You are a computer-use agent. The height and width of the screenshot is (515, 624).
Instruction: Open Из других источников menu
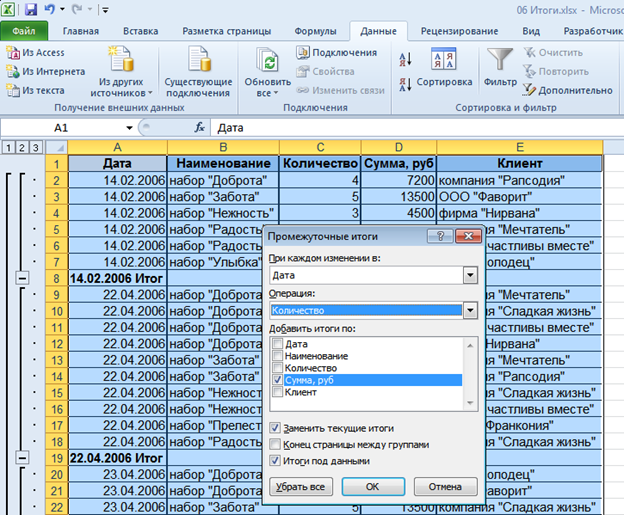121,72
